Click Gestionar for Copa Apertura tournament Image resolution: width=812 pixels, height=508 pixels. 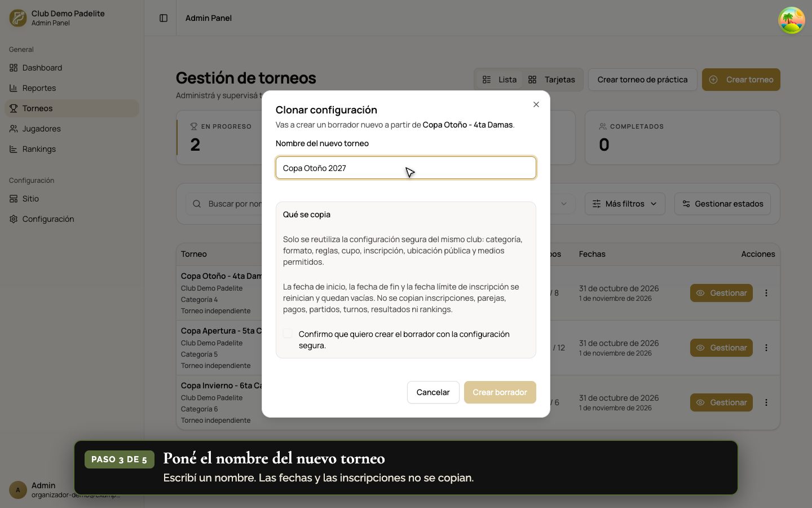721,348
